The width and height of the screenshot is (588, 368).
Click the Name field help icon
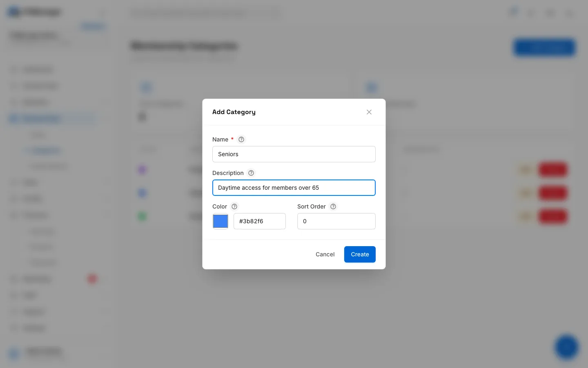click(x=241, y=139)
